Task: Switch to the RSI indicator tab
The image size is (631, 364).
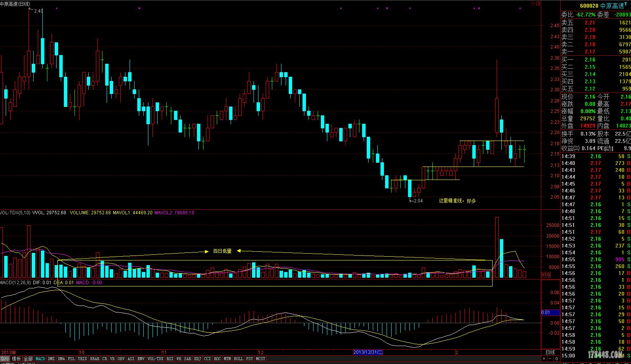Action: [x=170, y=359]
